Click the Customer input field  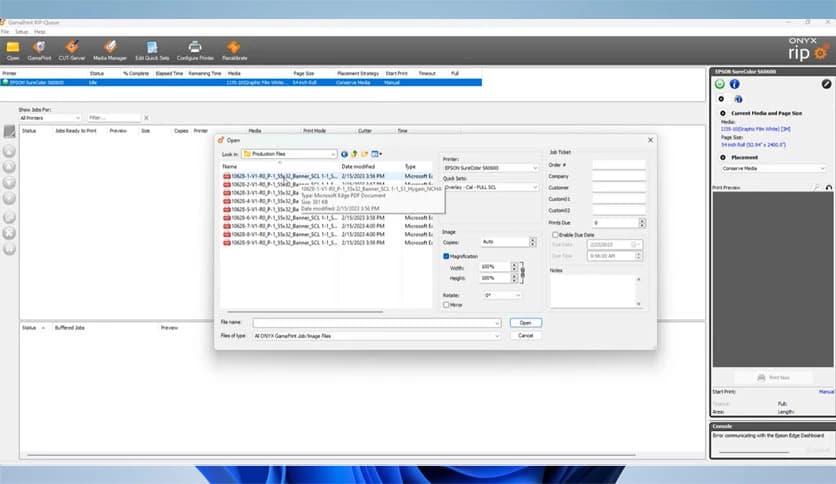(618, 188)
